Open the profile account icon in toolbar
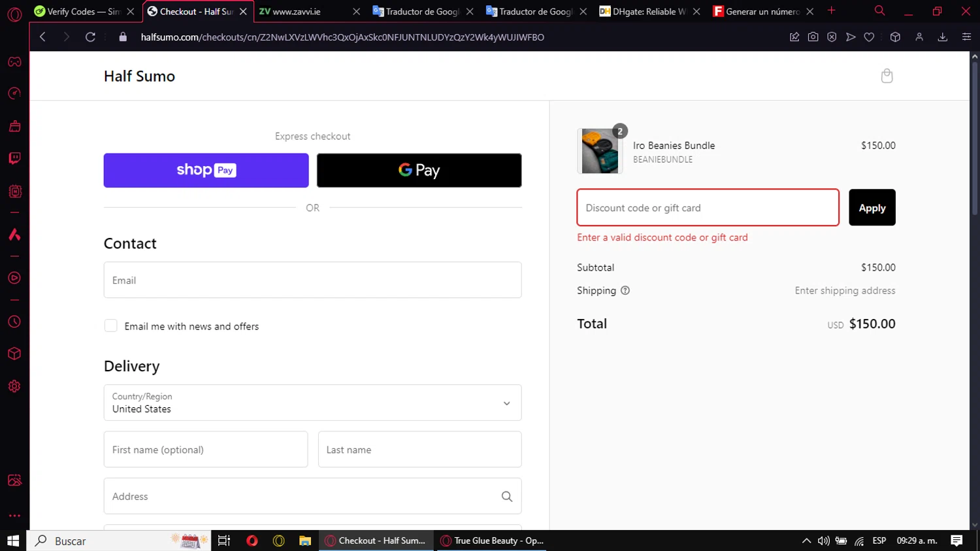The width and height of the screenshot is (980, 551). (x=919, y=37)
